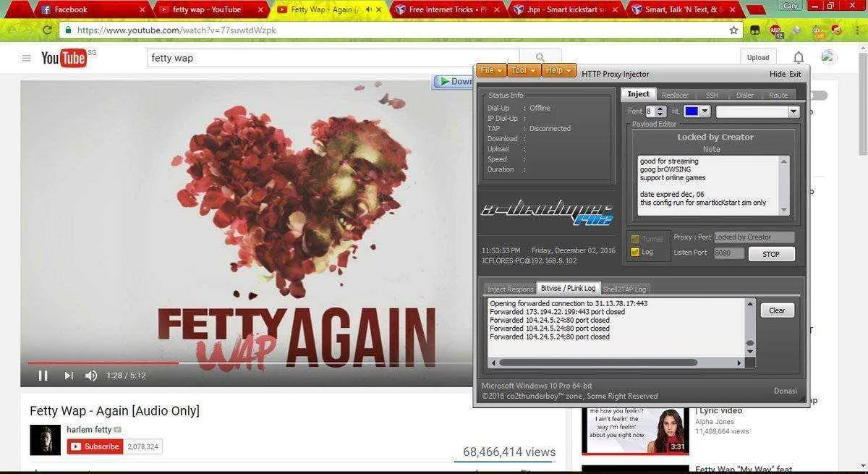Mute the YouTube player volume
Image resolution: width=868 pixels, height=474 pixels.
pyautogui.click(x=91, y=376)
